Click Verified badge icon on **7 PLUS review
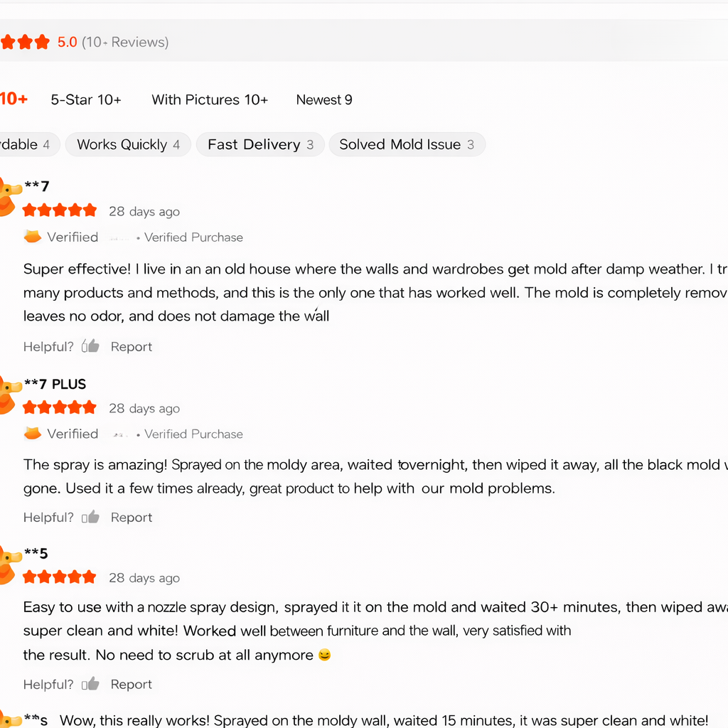The height and width of the screenshot is (728, 728). tap(33, 434)
